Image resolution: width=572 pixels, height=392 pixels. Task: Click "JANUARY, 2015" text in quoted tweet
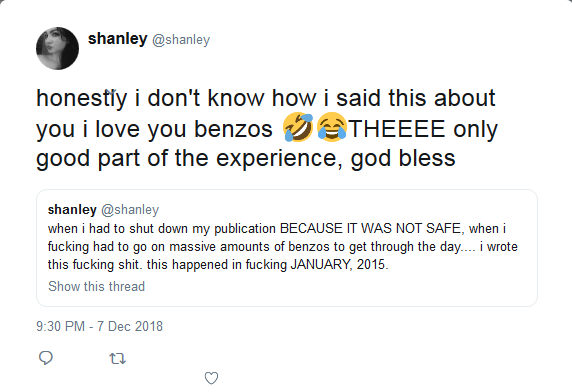(338, 264)
